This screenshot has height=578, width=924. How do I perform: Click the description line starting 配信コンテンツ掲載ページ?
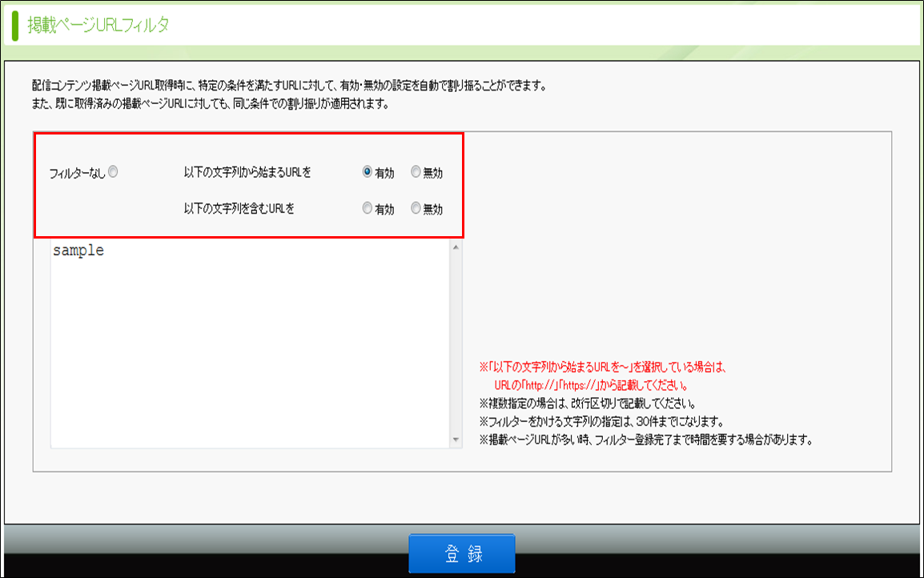(x=289, y=86)
